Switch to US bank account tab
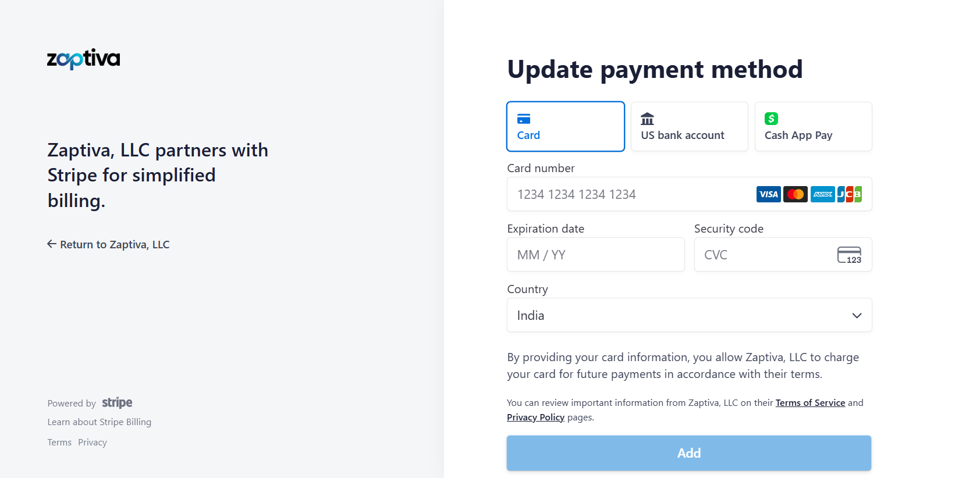 (689, 127)
